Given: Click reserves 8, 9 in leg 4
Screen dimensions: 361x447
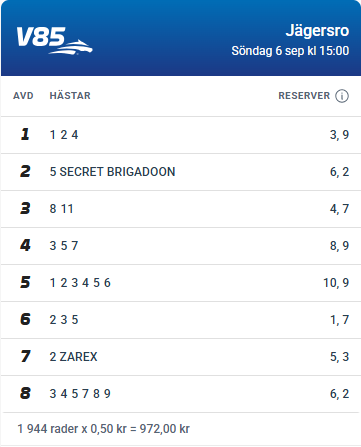Looking at the screenshot, I should point(339,246).
